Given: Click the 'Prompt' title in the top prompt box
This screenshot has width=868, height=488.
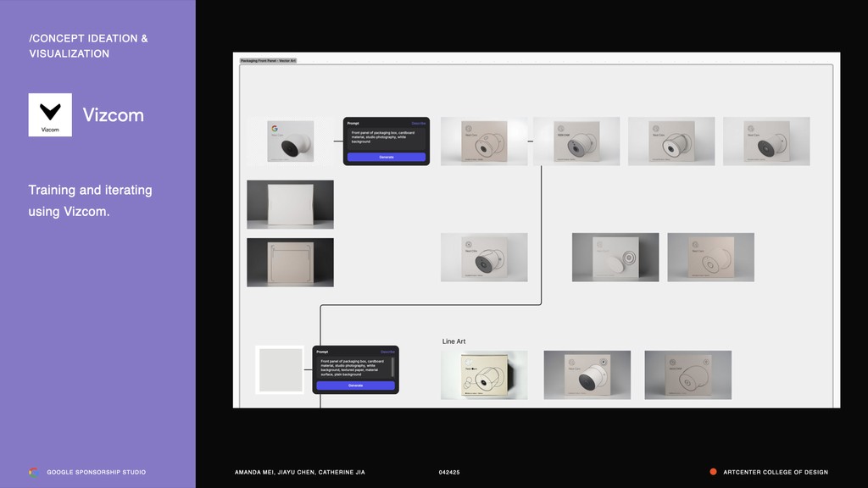Looking at the screenshot, I should pyautogui.click(x=353, y=124).
